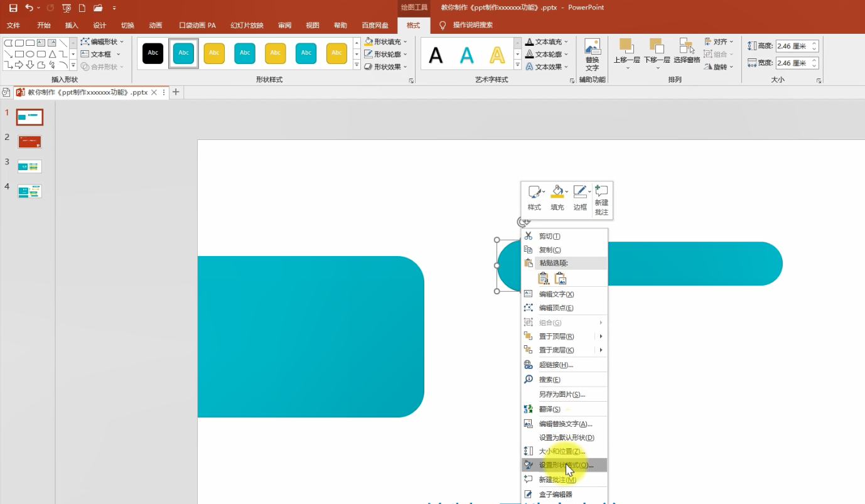Choose 设置形状格式 from the context menu

(x=564, y=465)
